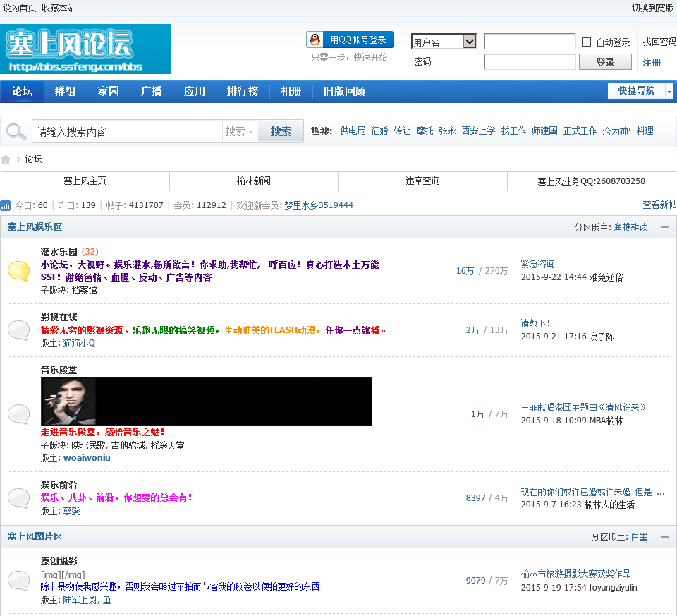
Task: Open the 灌水乐园 board title
Action: click(59, 252)
